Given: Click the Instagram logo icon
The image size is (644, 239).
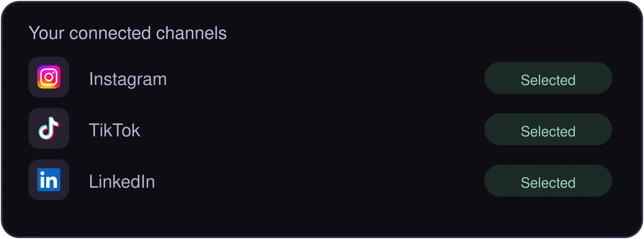Looking at the screenshot, I should click(x=49, y=77).
